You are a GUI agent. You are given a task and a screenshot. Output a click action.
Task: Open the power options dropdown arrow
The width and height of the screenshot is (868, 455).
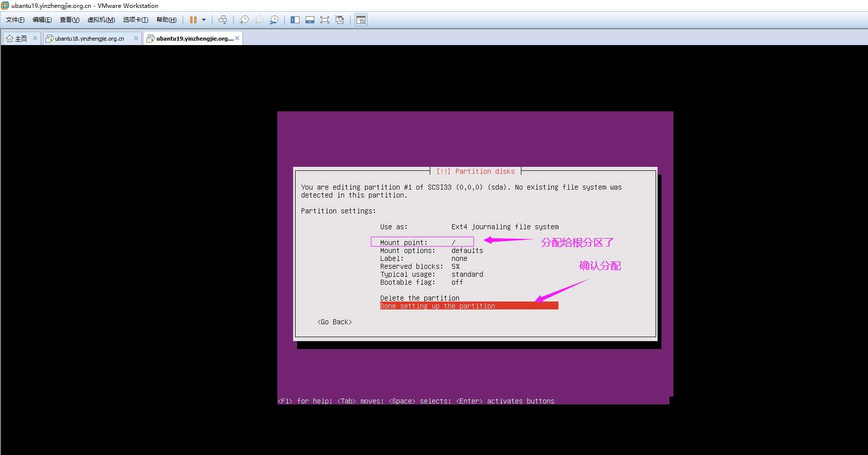pyautogui.click(x=204, y=20)
